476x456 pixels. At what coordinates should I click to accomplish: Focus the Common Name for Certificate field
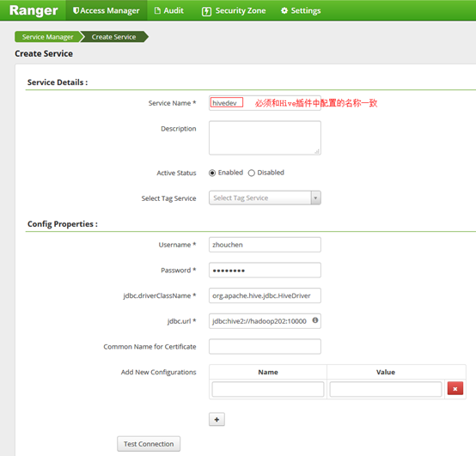[265, 346]
